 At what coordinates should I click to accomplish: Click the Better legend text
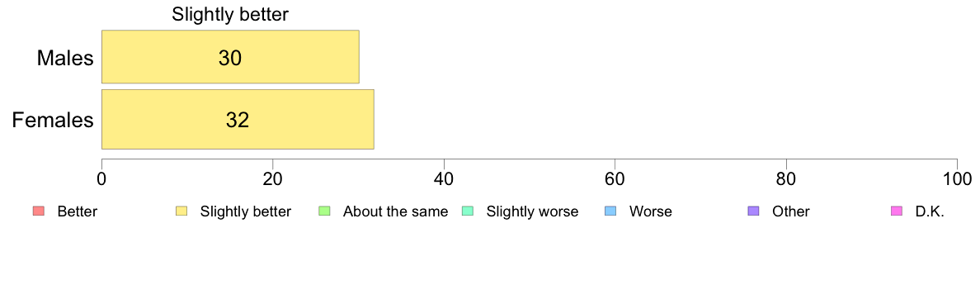pyautogui.click(x=77, y=211)
